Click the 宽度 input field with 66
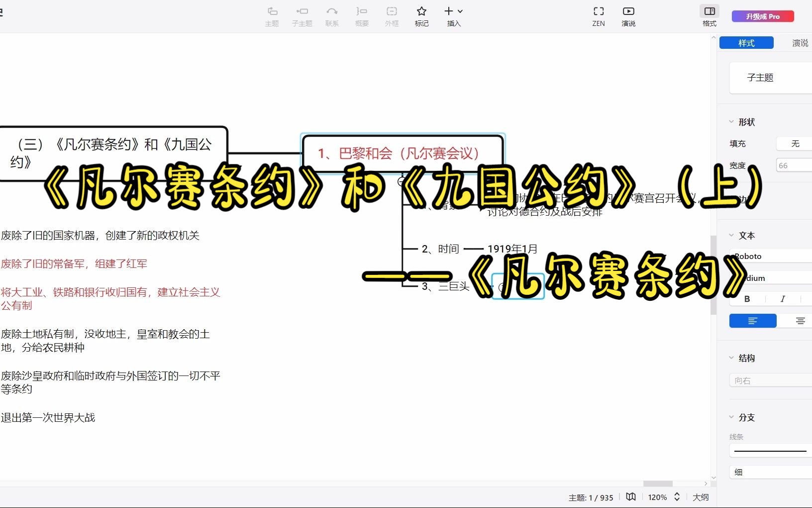Screen dimensions: 812x508 pyautogui.click(x=794, y=165)
